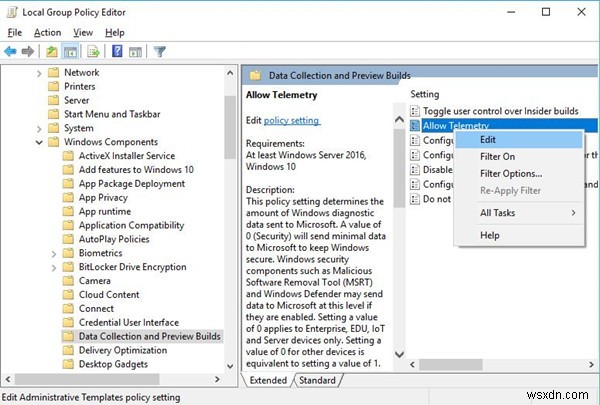Go up one level using toolbar icon
The height and width of the screenshot is (405, 600).
click(52, 51)
